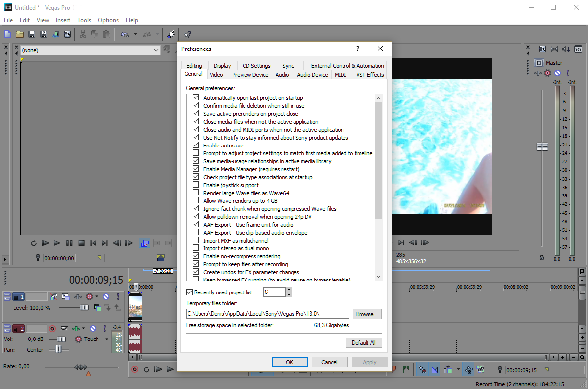
Task: Click the recently used project count field
Action: pyautogui.click(x=275, y=292)
